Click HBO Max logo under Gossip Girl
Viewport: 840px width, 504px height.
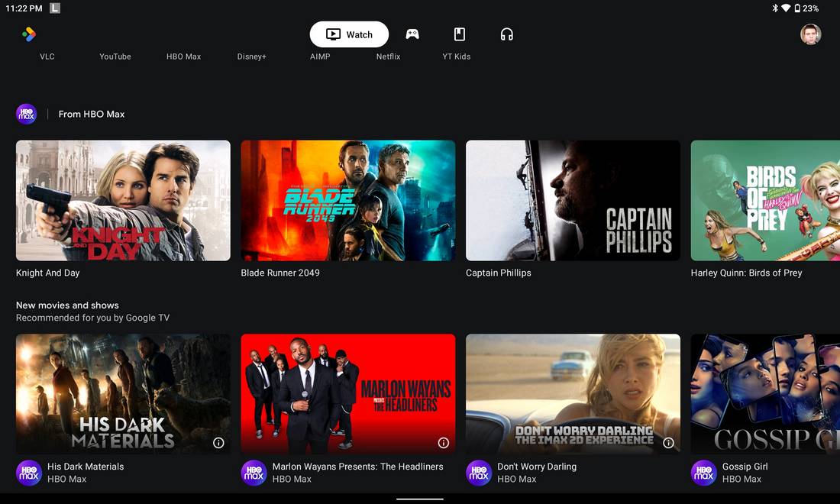pyautogui.click(x=704, y=473)
